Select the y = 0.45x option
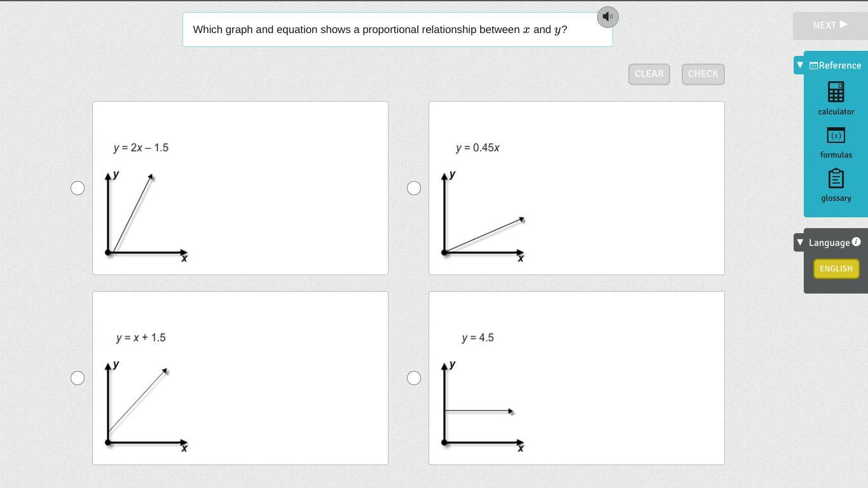The width and height of the screenshot is (868, 488). coord(414,188)
